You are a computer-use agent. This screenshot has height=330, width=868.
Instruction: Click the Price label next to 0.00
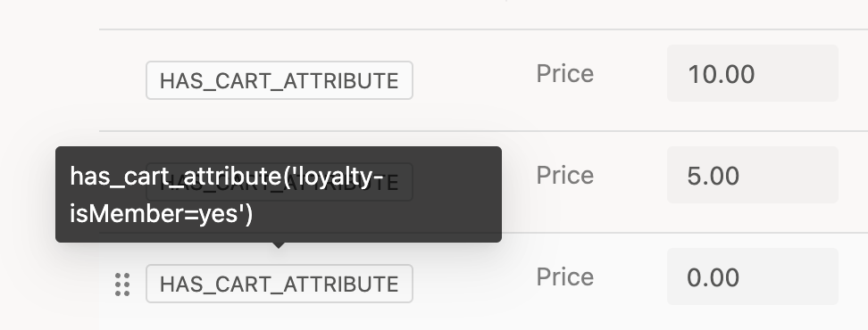point(564,277)
